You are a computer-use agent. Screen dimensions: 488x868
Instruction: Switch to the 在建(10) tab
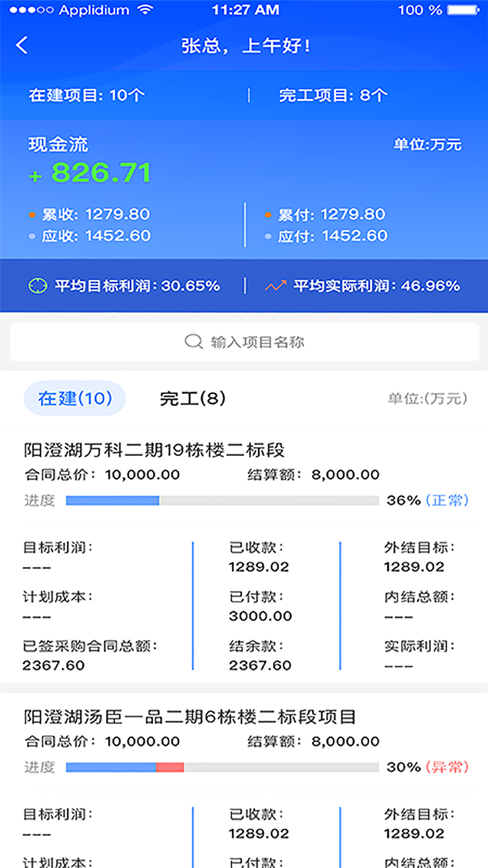click(x=75, y=398)
